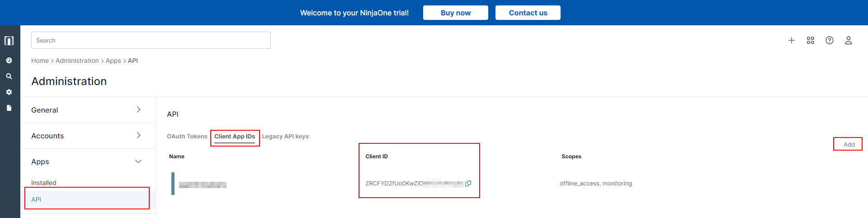
Task: Click the sidebar search magnifier icon
Action: tap(9, 76)
